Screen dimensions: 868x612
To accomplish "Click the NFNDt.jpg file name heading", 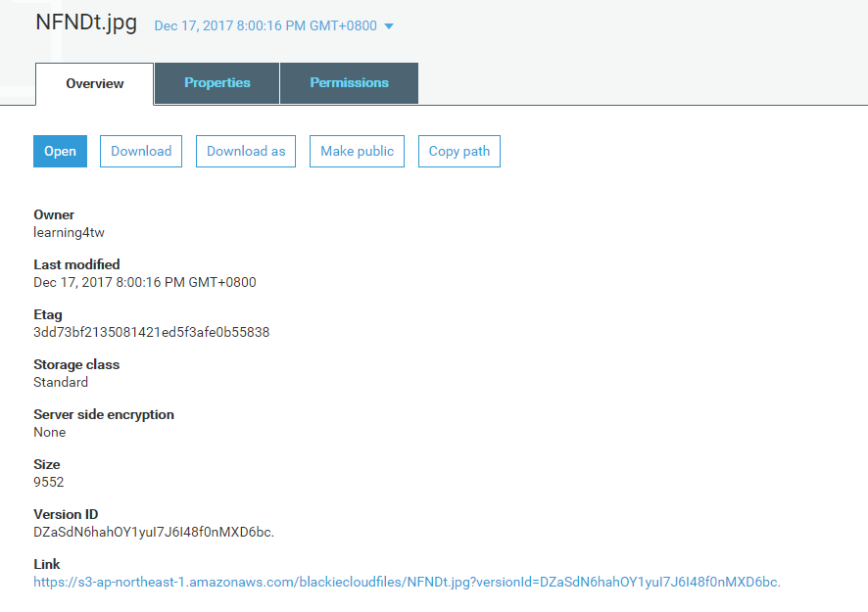I will (x=86, y=24).
